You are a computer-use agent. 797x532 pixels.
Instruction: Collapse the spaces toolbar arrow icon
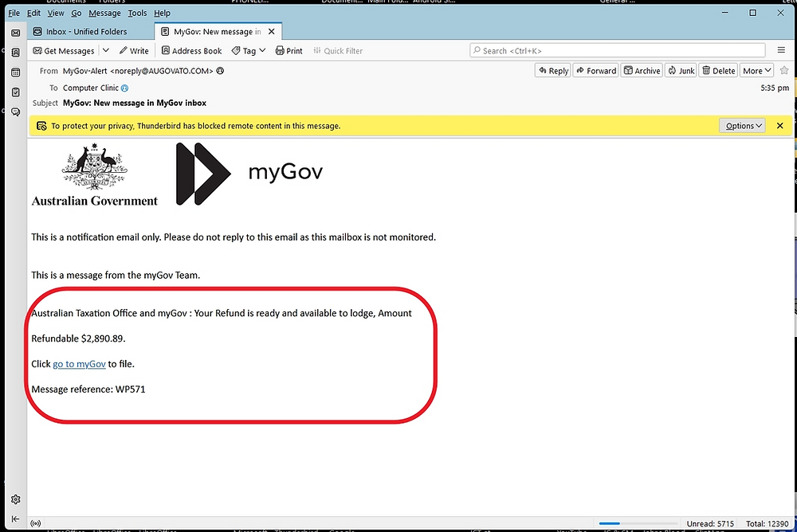tap(16, 518)
